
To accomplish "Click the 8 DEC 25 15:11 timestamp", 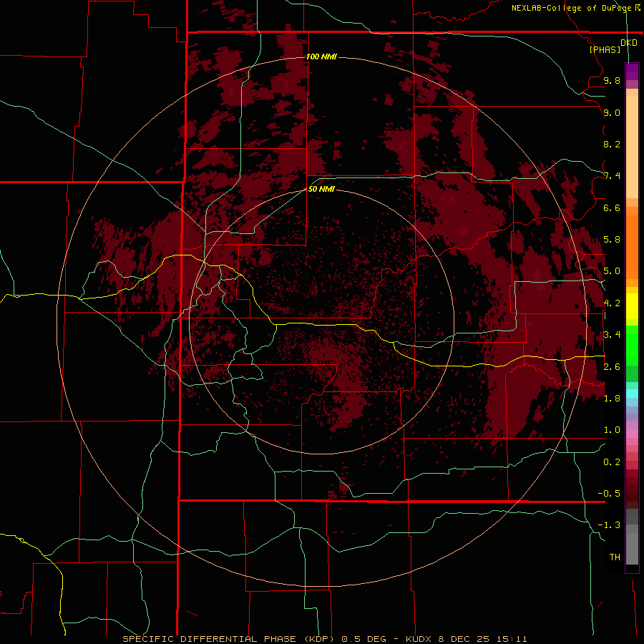I will point(482,639).
